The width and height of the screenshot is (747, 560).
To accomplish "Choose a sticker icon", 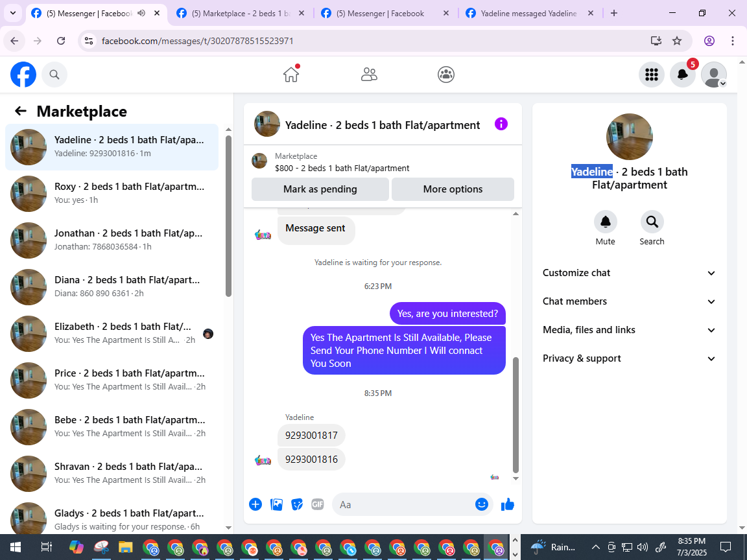I will (x=297, y=504).
